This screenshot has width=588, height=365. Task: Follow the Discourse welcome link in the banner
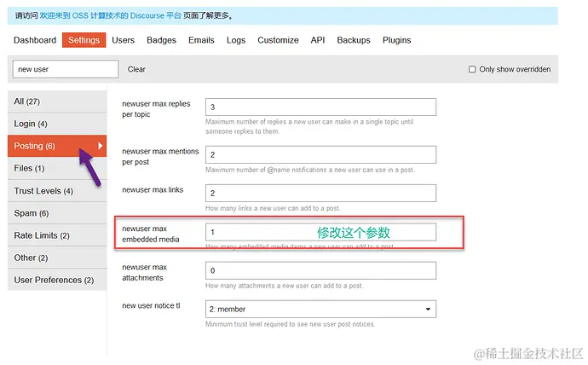coord(110,15)
